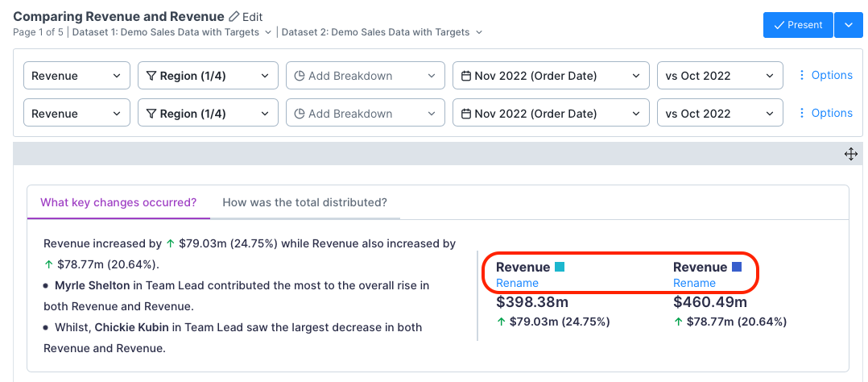Click the second row Options kebab icon
This screenshot has height=382, width=868.
(801, 113)
